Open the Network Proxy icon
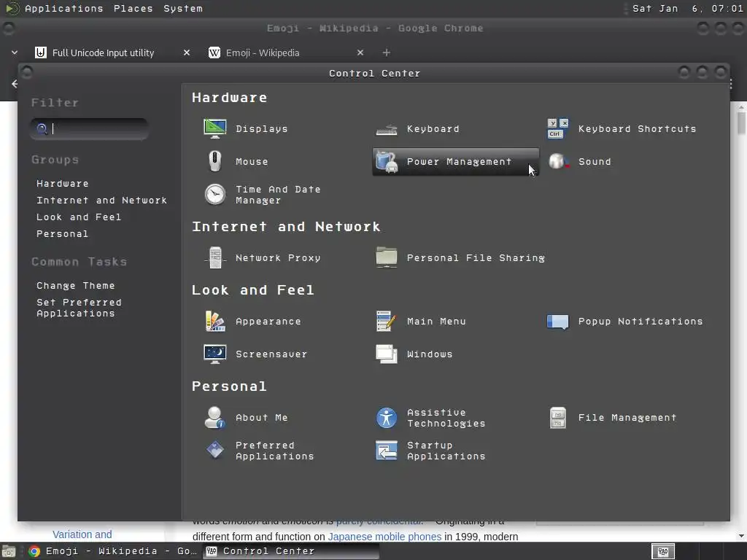 [215, 257]
